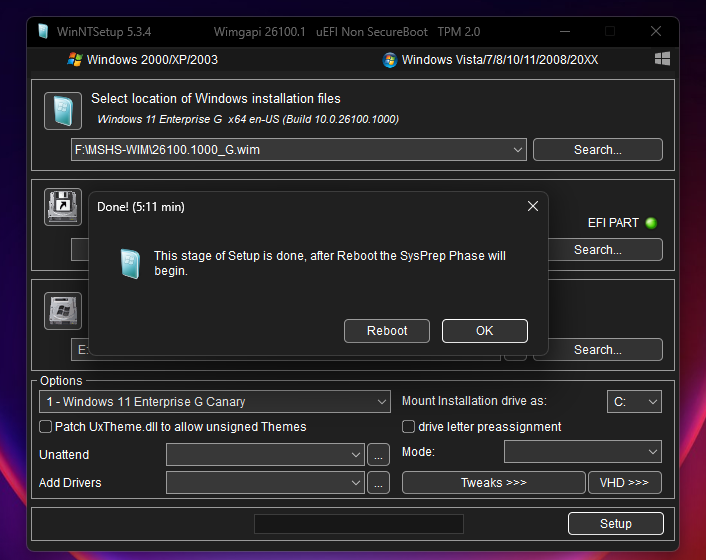The height and width of the screenshot is (560, 706).
Task: Open the WIM file path dropdown
Action: (518, 149)
